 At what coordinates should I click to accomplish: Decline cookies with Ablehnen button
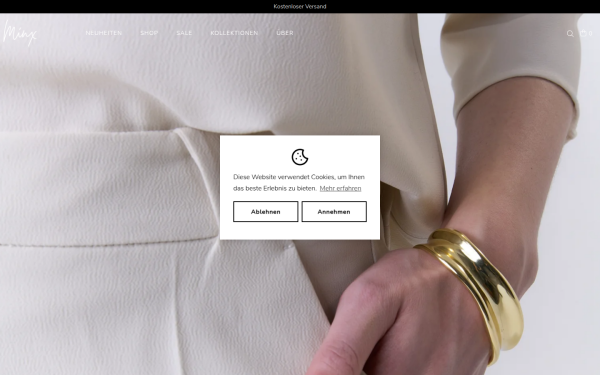pos(266,212)
